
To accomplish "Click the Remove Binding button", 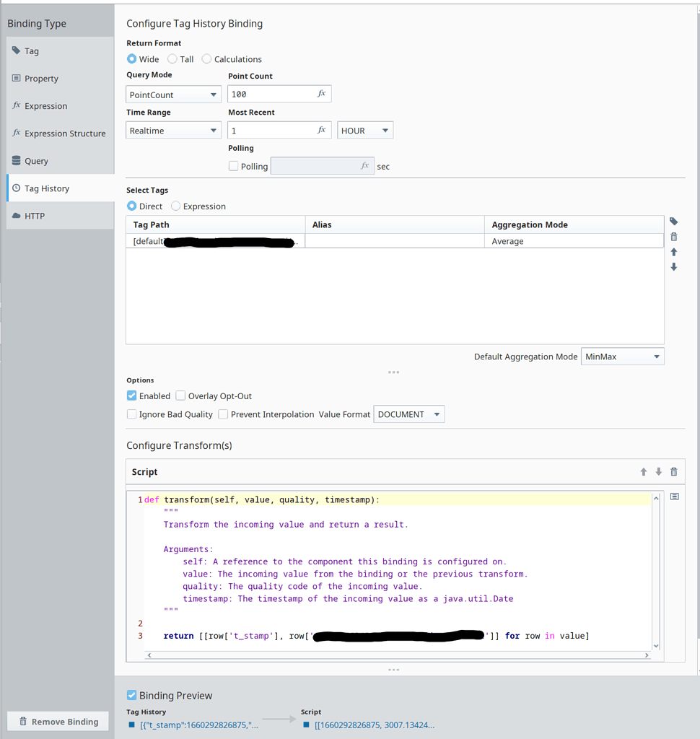I will pyautogui.click(x=57, y=721).
